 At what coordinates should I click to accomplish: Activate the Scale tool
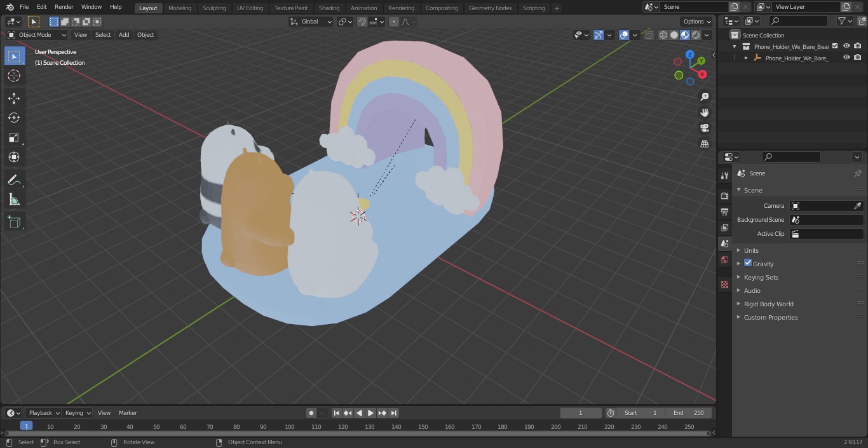tap(14, 137)
